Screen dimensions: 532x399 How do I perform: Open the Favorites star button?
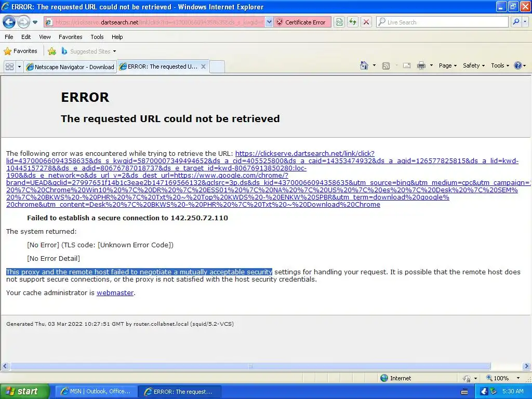(20, 51)
